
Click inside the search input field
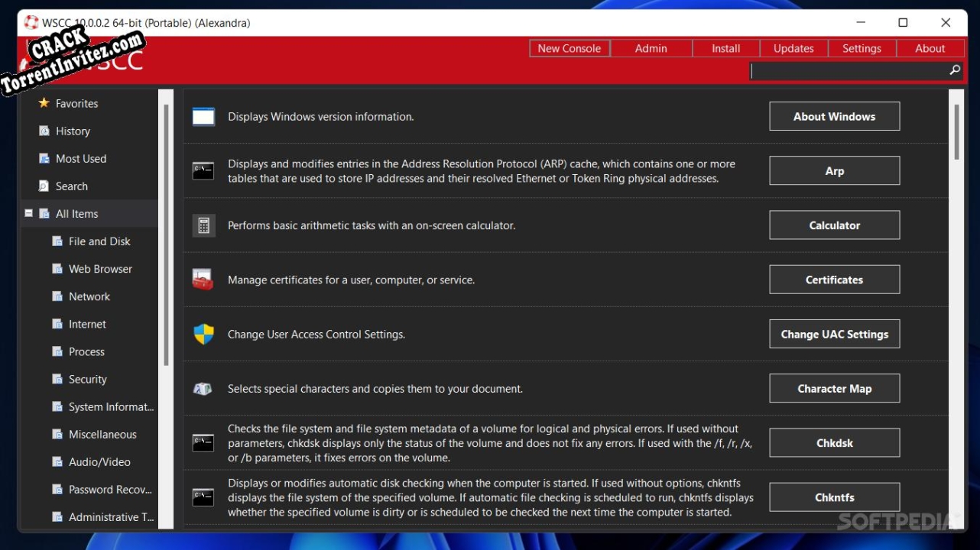coord(841,70)
